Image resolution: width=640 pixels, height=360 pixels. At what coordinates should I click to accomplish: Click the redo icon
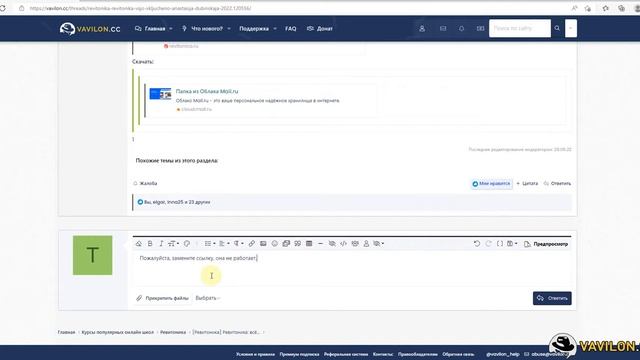[x=488, y=244]
